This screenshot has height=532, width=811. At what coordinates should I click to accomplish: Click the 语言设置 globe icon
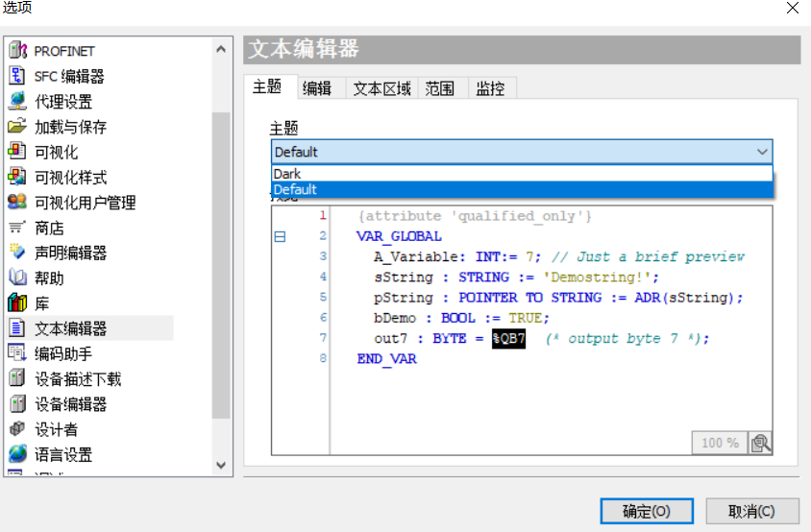click(17, 454)
